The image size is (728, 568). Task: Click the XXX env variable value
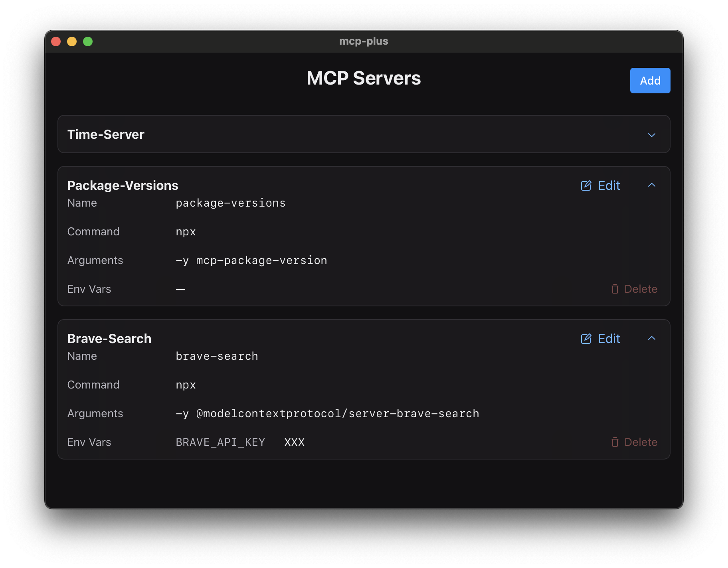point(295,442)
